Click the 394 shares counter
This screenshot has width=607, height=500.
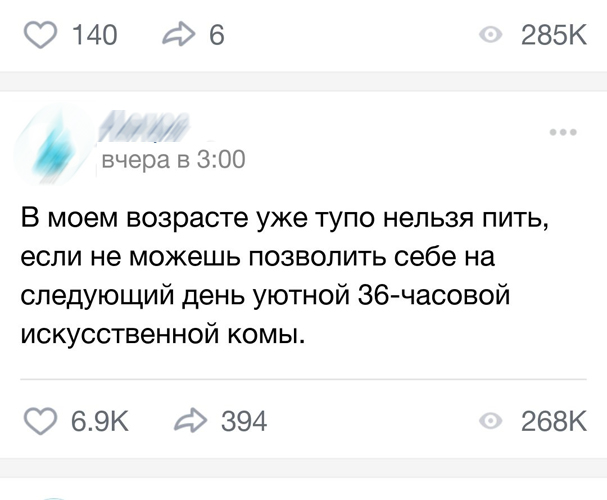coord(243,422)
